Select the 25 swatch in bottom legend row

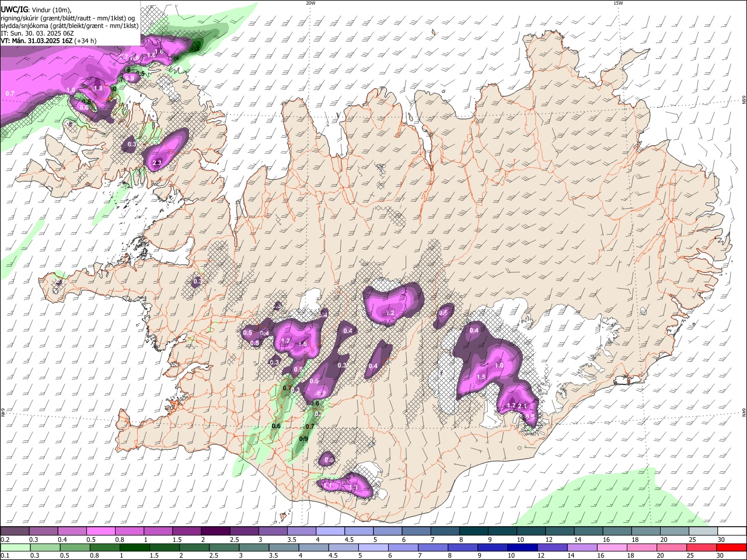[x=701, y=547]
